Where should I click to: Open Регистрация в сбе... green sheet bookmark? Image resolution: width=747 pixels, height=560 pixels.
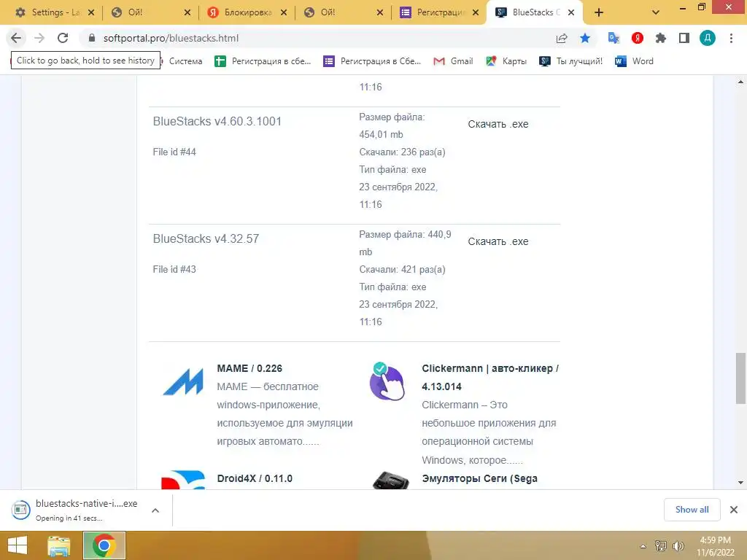pos(263,61)
